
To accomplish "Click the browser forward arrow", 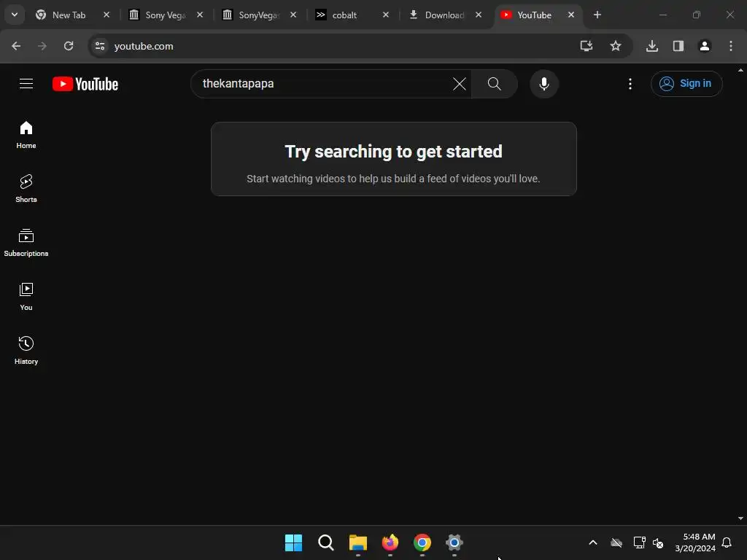I will (x=42, y=46).
